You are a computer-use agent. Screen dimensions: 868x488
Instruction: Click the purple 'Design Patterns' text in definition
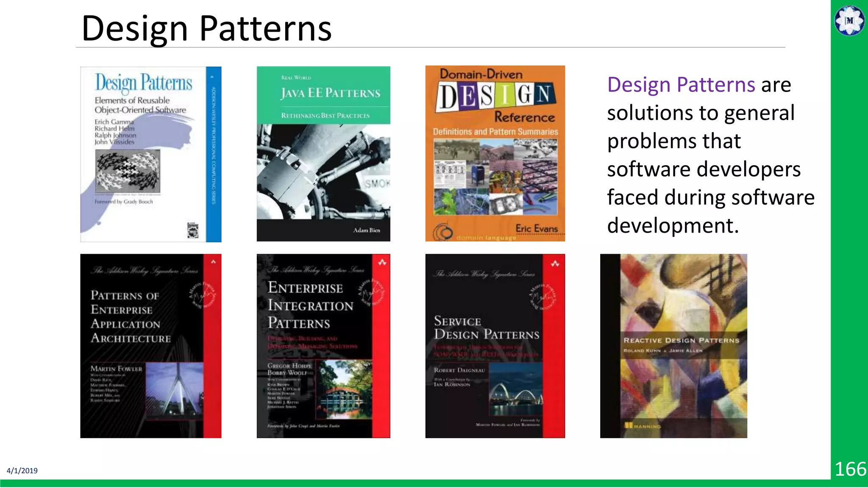point(681,84)
